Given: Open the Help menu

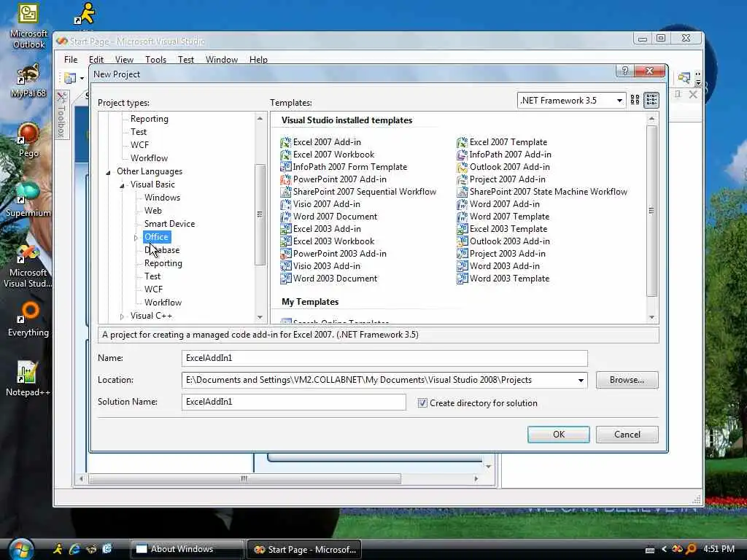Looking at the screenshot, I should [258, 60].
